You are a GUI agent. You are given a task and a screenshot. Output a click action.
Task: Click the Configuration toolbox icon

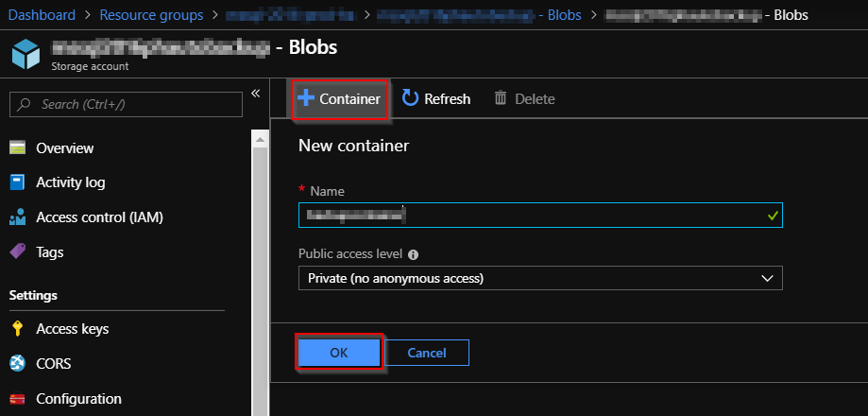tap(17, 399)
